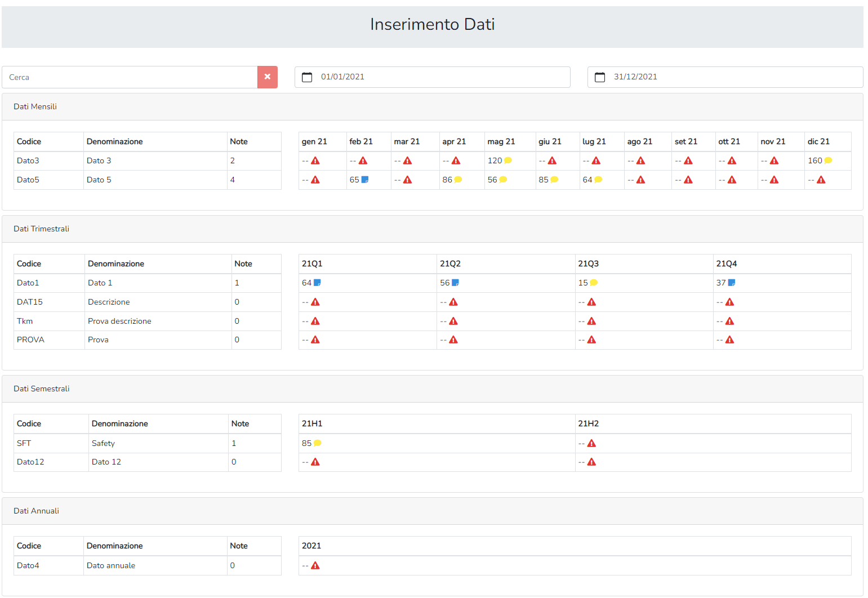Click warning icon for Dato3 nov 21

(774, 161)
